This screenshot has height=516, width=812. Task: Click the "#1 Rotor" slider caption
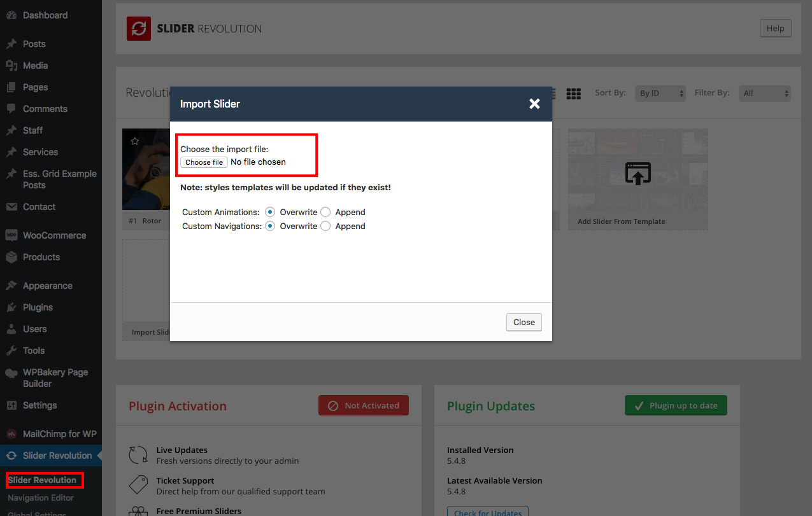click(x=145, y=221)
